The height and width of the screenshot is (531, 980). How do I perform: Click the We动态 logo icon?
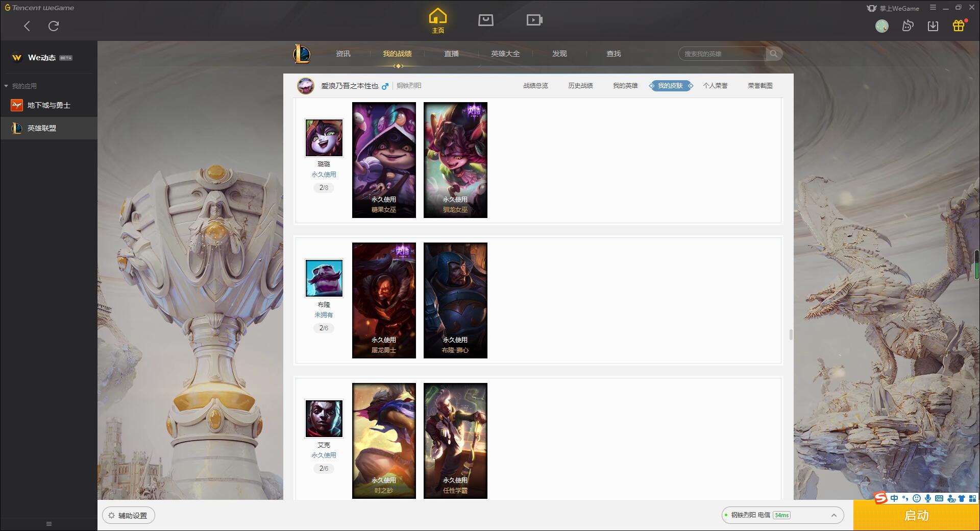click(x=17, y=58)
